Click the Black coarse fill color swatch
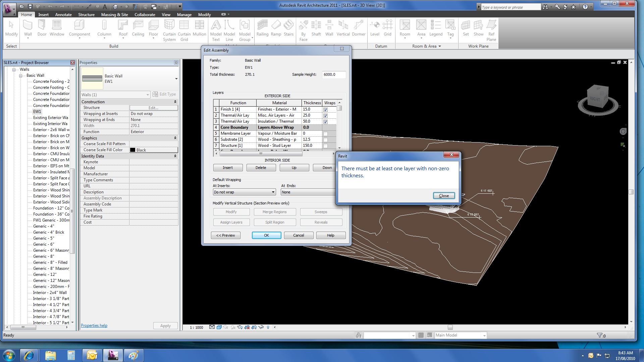644x362 pixels. [x=133, y=150]
